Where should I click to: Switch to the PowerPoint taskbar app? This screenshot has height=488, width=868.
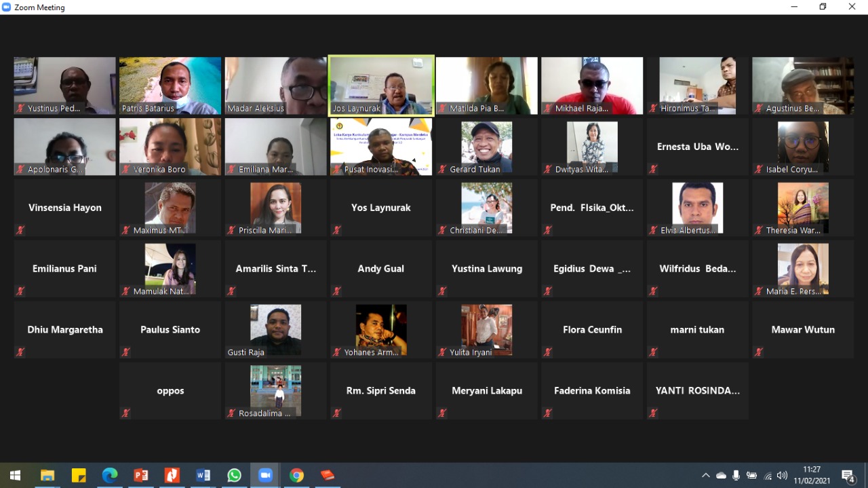click(141, 475)
